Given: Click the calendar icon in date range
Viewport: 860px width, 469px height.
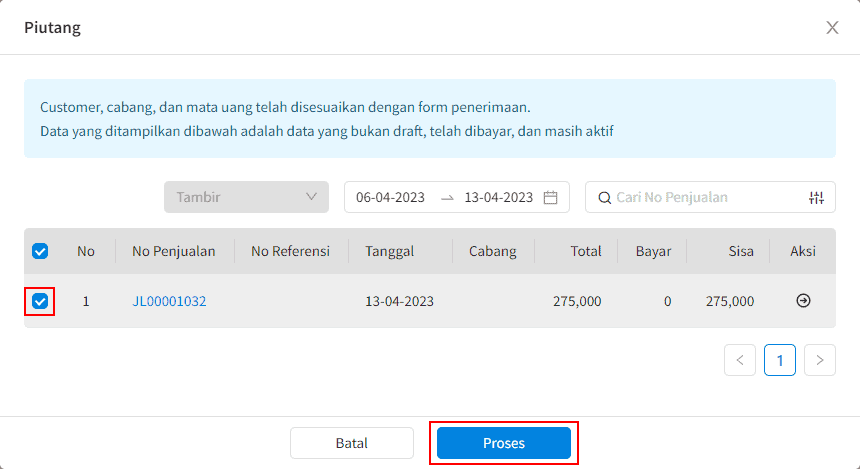Looking at the screenshot, I should coord(550,197).
